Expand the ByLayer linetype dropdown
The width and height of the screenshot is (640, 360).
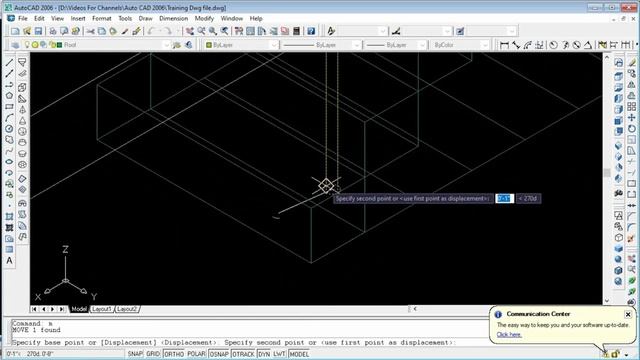[356, 45]
